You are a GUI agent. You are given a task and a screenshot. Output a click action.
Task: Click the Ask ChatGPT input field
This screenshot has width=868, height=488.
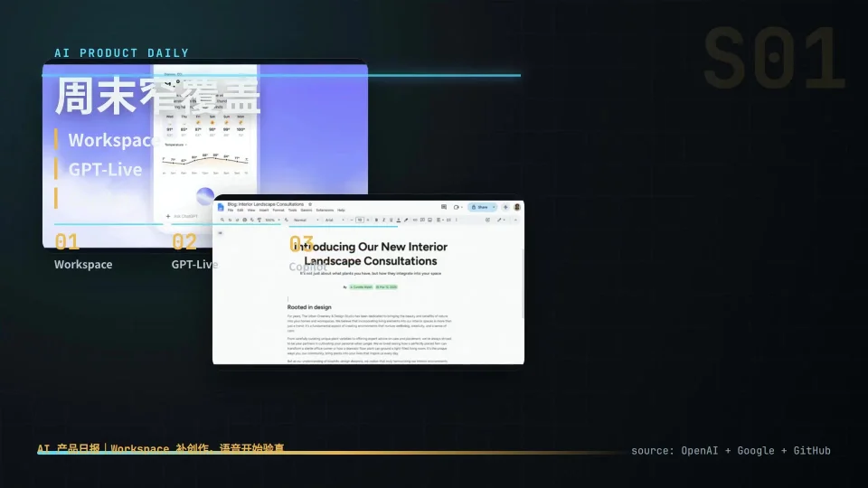coord(185,216)
